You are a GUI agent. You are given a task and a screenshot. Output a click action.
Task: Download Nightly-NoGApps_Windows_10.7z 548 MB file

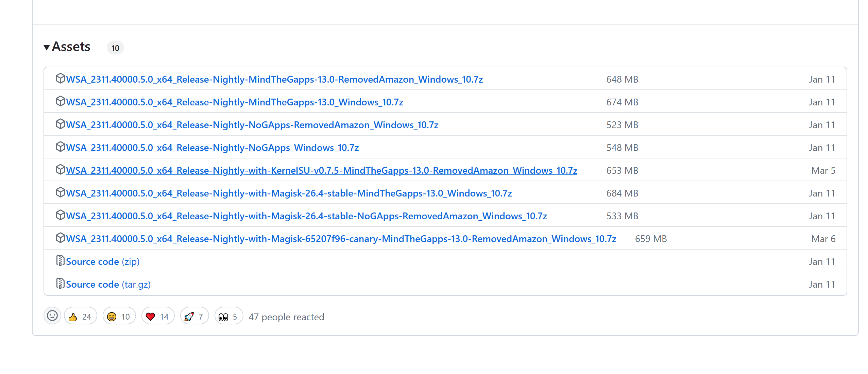(x=212, y=148)
